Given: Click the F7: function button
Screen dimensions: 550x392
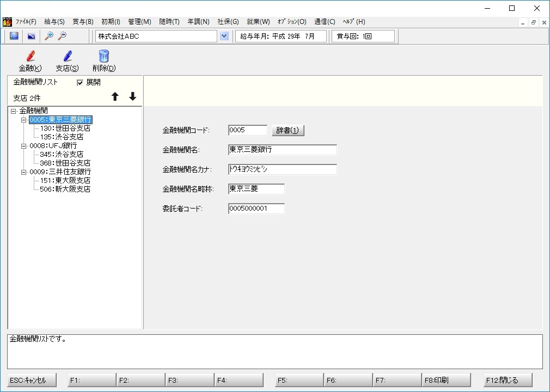Looking at the screenshot, I should coord(397,380).
